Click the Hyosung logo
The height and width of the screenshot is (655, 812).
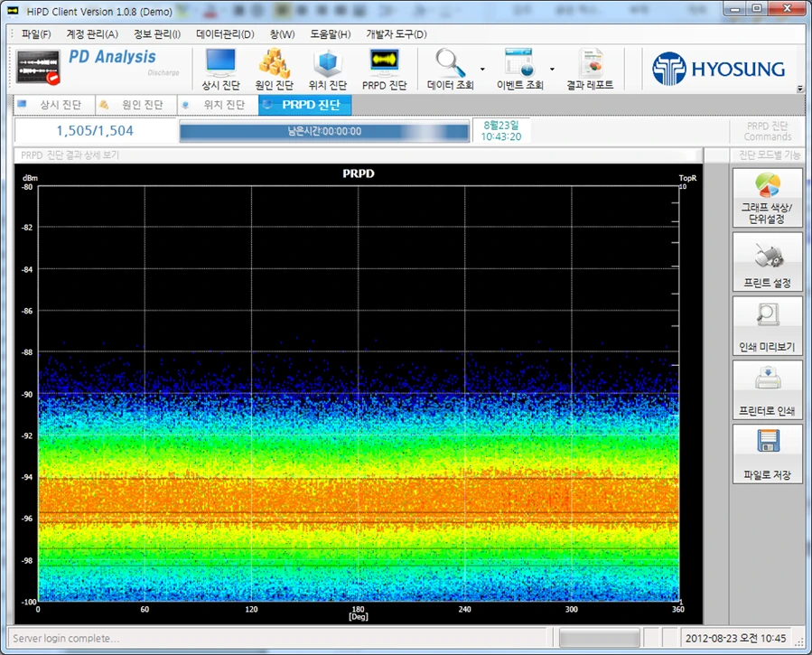[x=718, y=69]
